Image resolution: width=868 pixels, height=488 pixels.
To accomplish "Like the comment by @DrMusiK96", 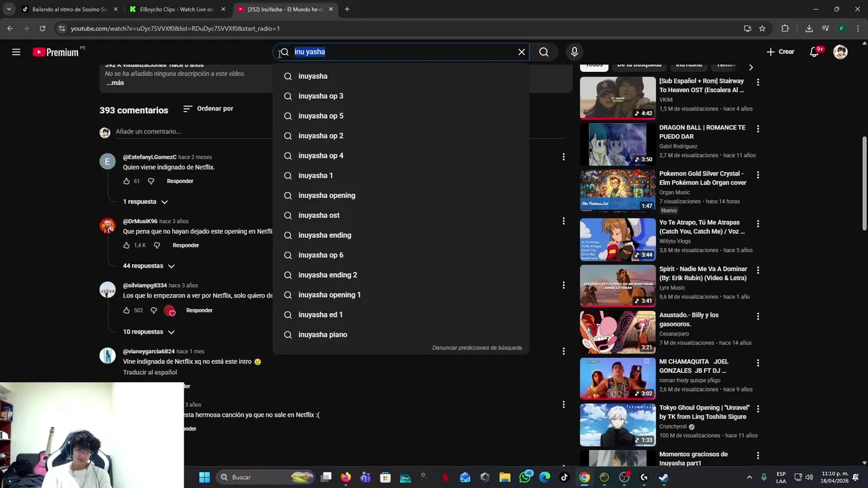I will [126, 245].
